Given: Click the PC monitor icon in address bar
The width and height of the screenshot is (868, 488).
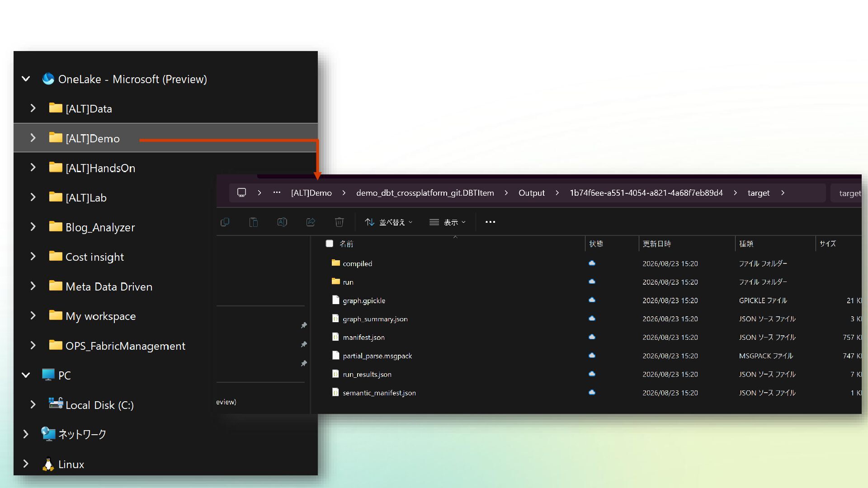Looking at the screenshot, I should [242, 192].
